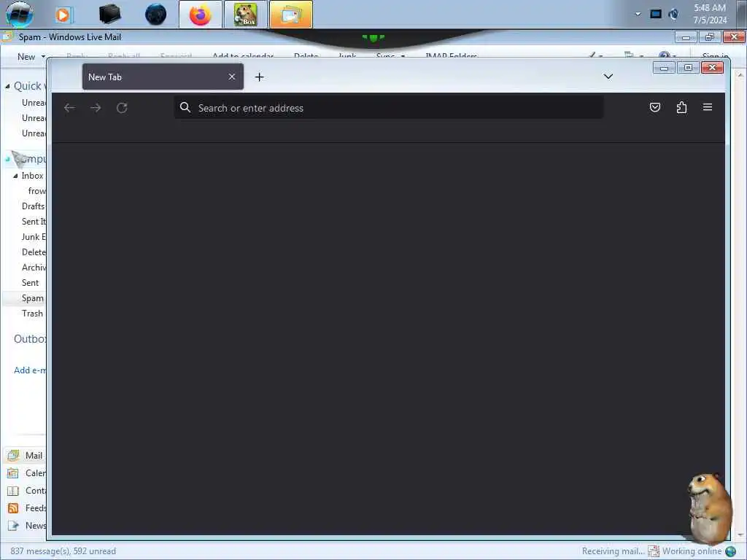Select Spam folder in Live Mail
Viewport: 747px width, 560px height.
(32, 298)
